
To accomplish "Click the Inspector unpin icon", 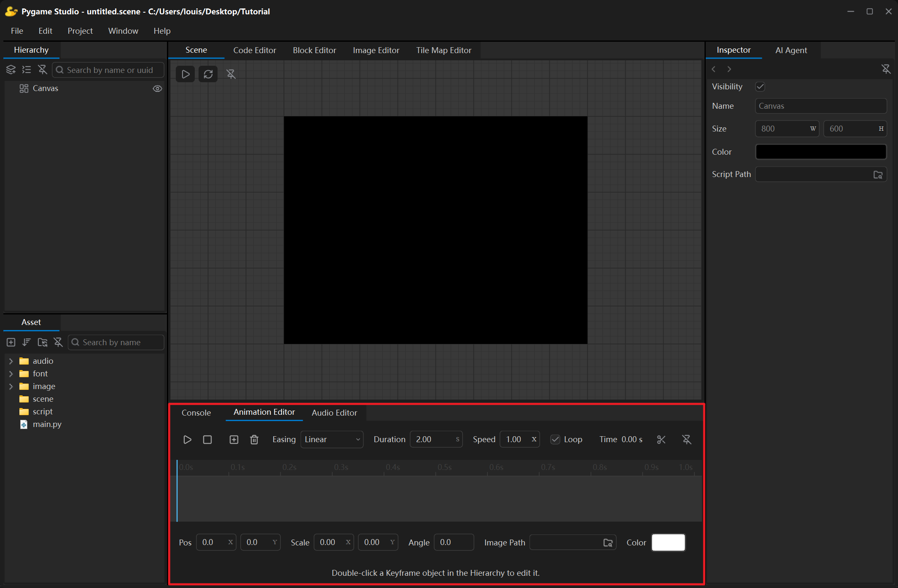I will coord(886,69).
